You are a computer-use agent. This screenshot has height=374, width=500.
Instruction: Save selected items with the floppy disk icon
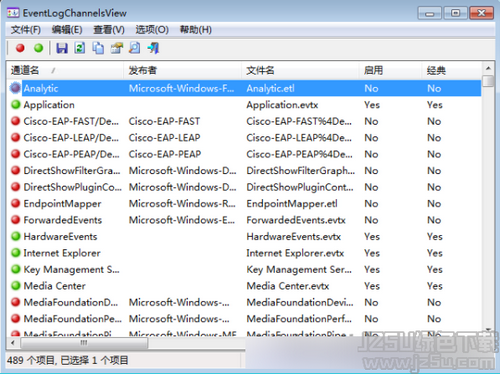pos(62,48)
